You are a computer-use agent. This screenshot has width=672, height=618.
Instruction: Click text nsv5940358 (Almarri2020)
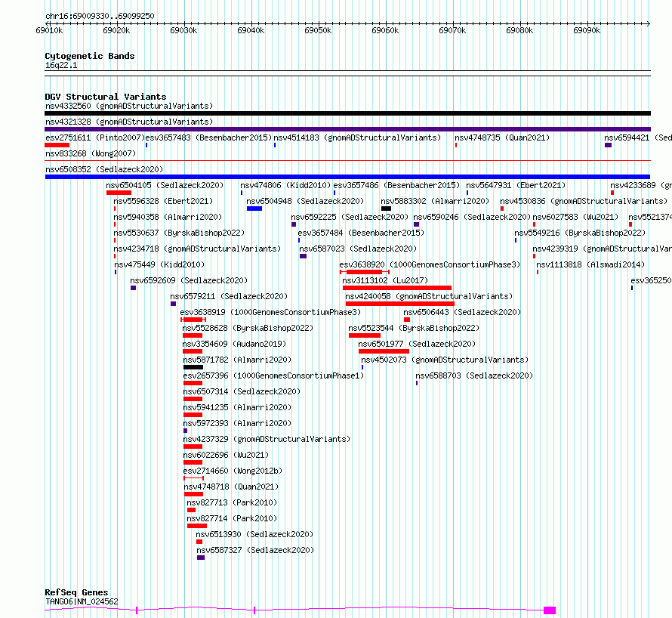coord(168,217)
